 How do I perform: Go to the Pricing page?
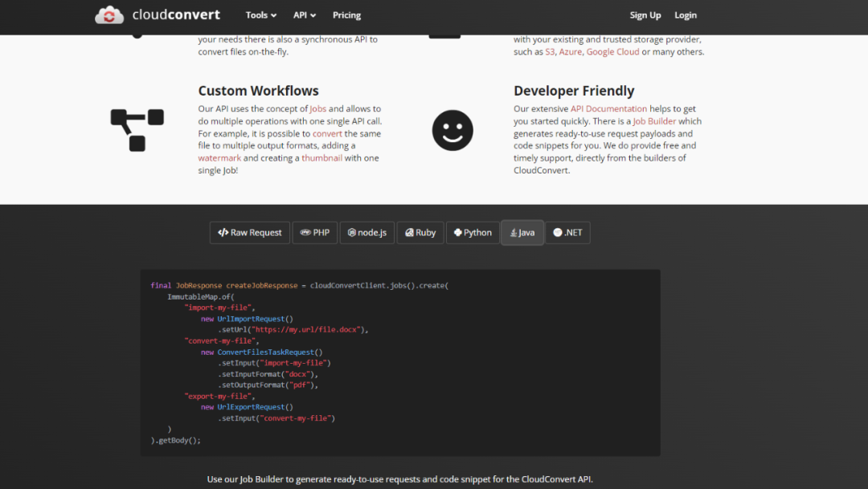click(346, 15)
